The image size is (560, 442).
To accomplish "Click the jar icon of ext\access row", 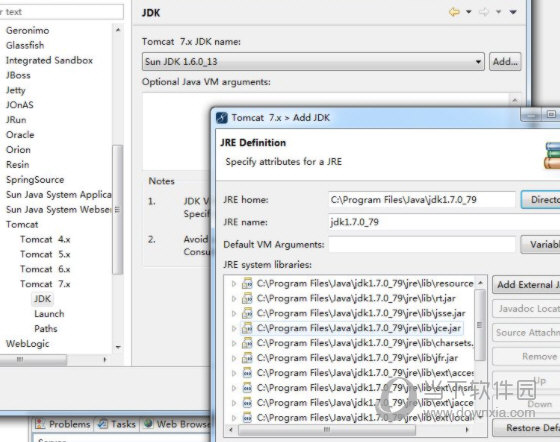I will click(247, 373).
